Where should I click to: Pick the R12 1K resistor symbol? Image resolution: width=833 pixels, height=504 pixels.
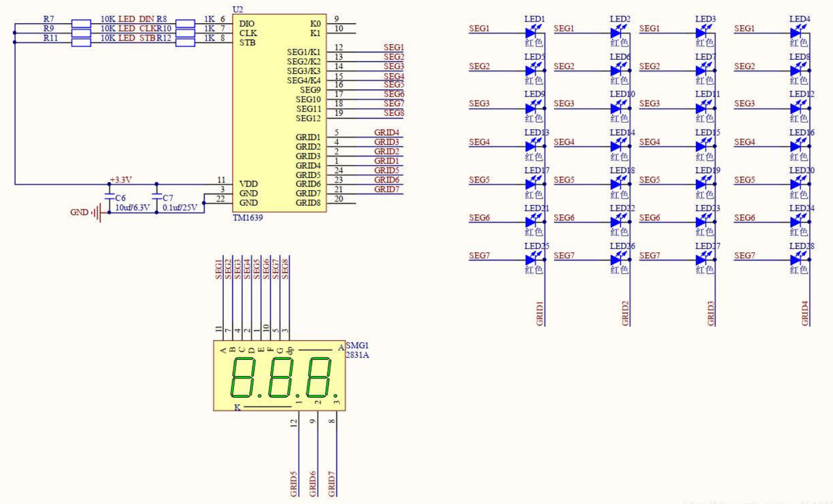pos(185,42)
